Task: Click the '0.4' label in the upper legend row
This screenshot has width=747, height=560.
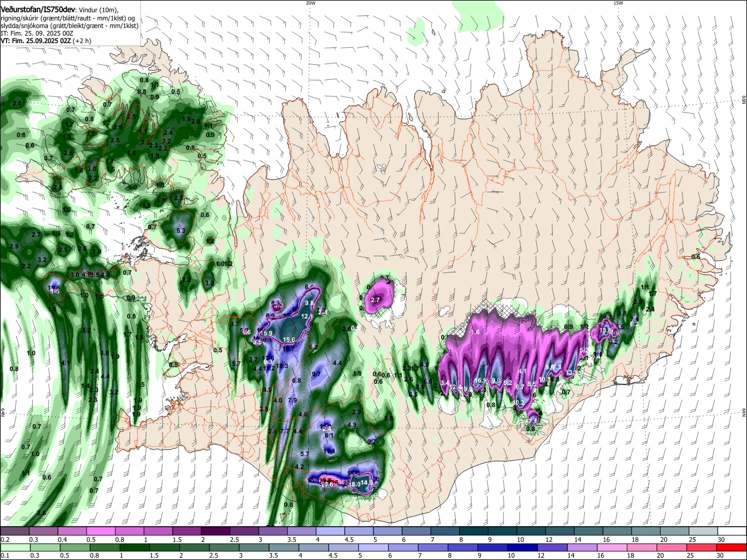Action: (x=62, y=540)
